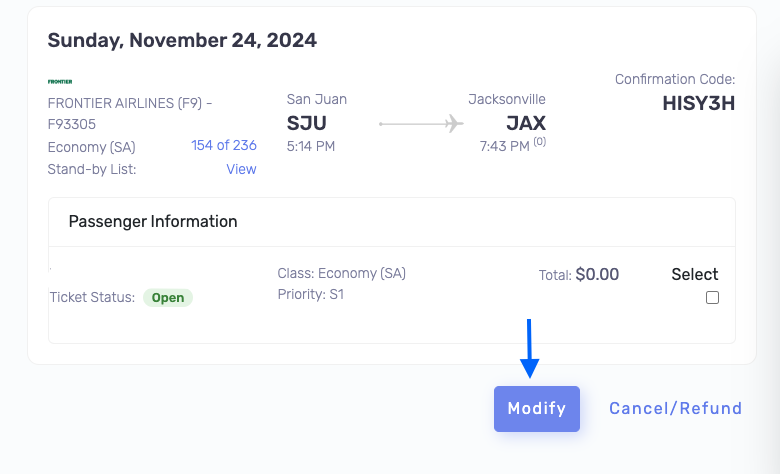Click the blue downward arrow annotation

click(529, 348)
